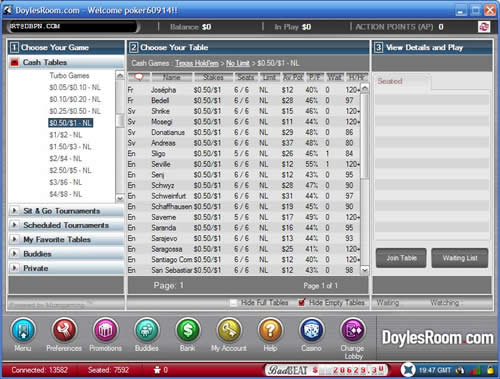The image size is (500, 379).
Task: Open the Buddies round icon
Action: click(147, 330)
